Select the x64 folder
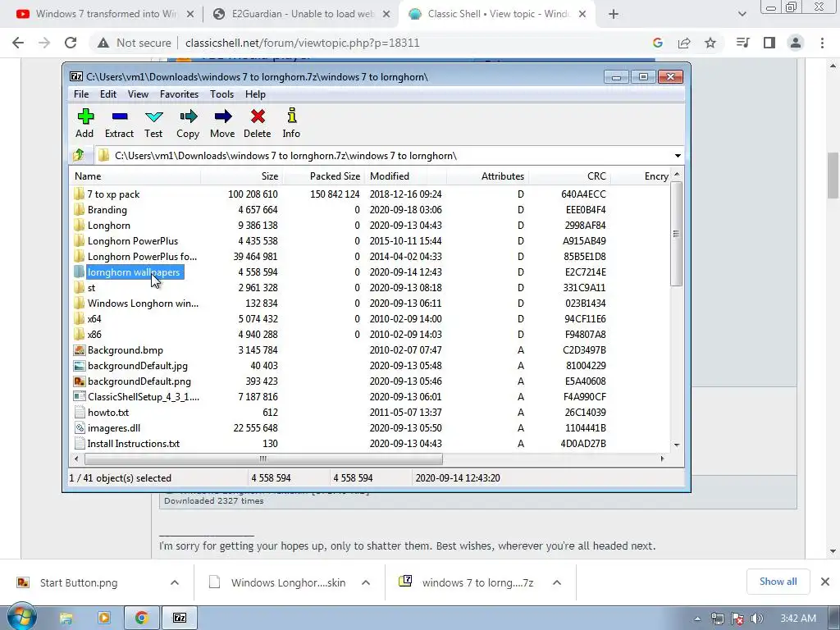This screenshot has width=840, height=630. click(94, 319)
